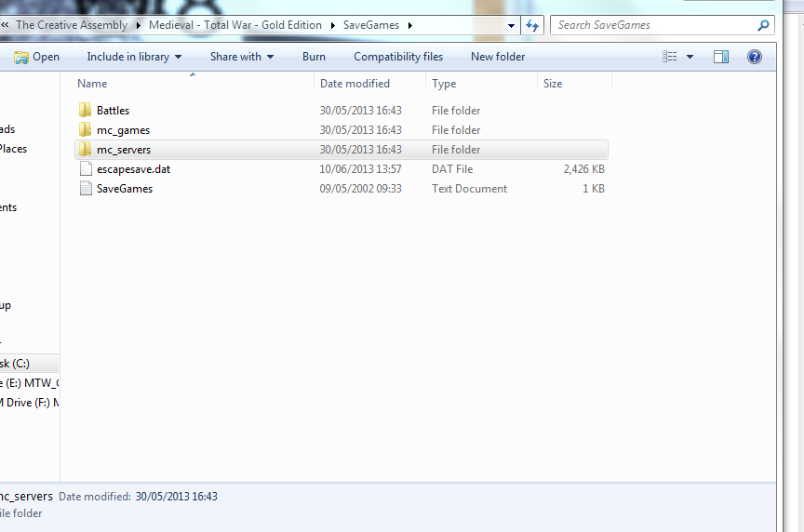Expand arrow after The Creative Assembly breadcrumb

[x=138, y=25]
